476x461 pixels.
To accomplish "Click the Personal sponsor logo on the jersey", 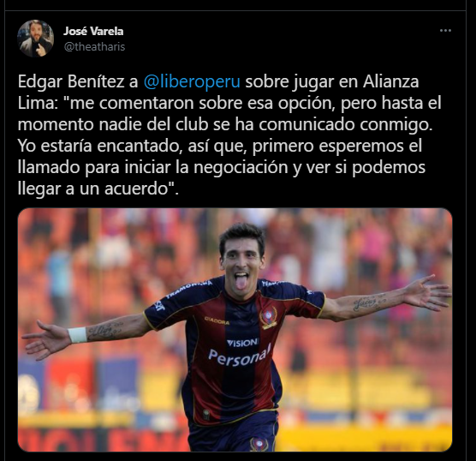I will tap(239, 356).
